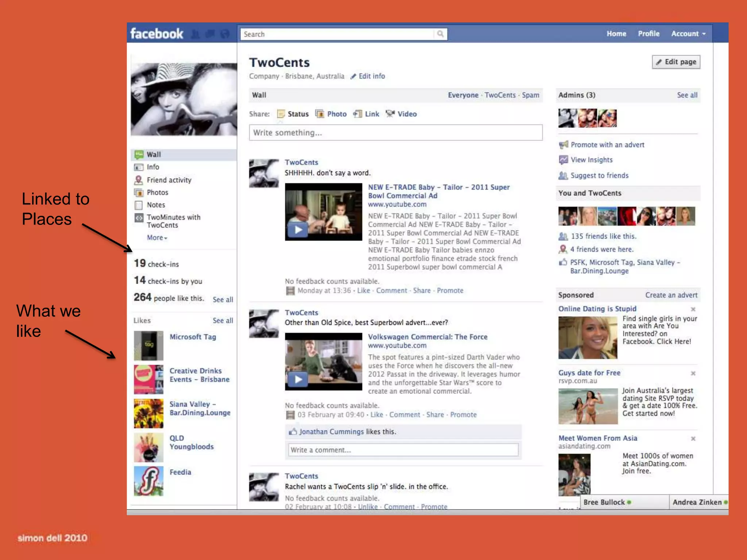The height and width of the screenshot is (560, 747).
Task: Click the Write something box
Action: click(x=396, y=133)
